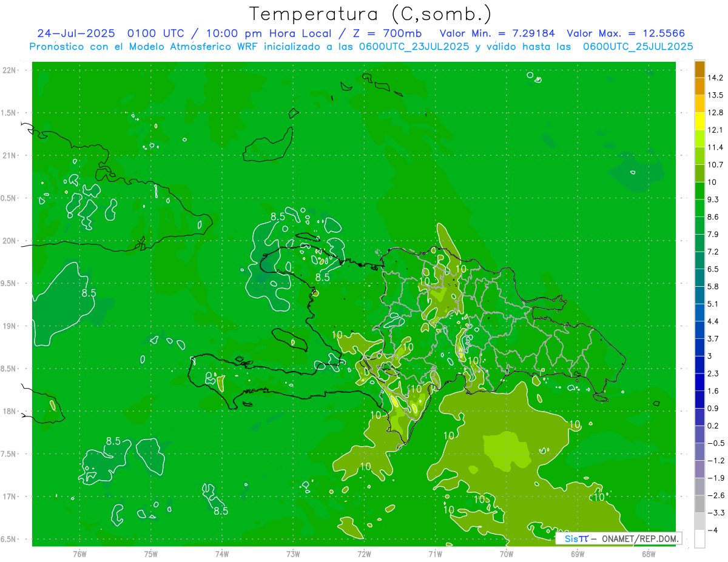Click the '-0.5' colorbar value

click(x=716, y=443)
